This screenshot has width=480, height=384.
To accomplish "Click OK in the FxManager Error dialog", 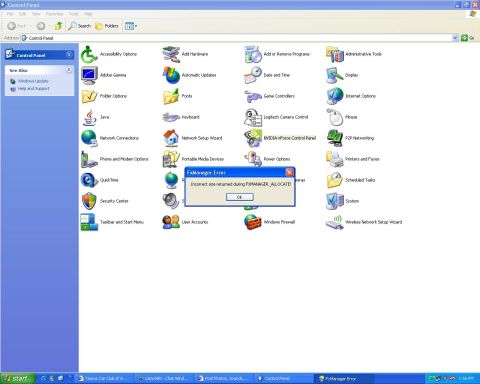I will [x=239, y=197].
